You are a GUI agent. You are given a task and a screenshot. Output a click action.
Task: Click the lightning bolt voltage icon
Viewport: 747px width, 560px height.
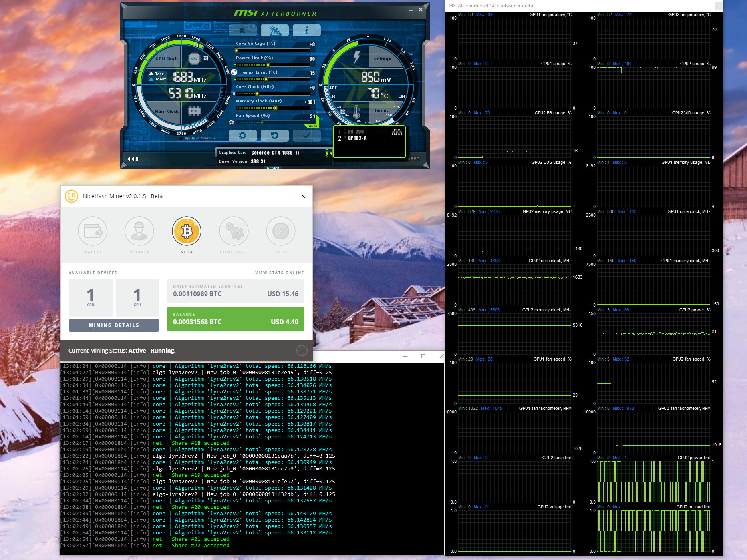[x=356, y=57]
